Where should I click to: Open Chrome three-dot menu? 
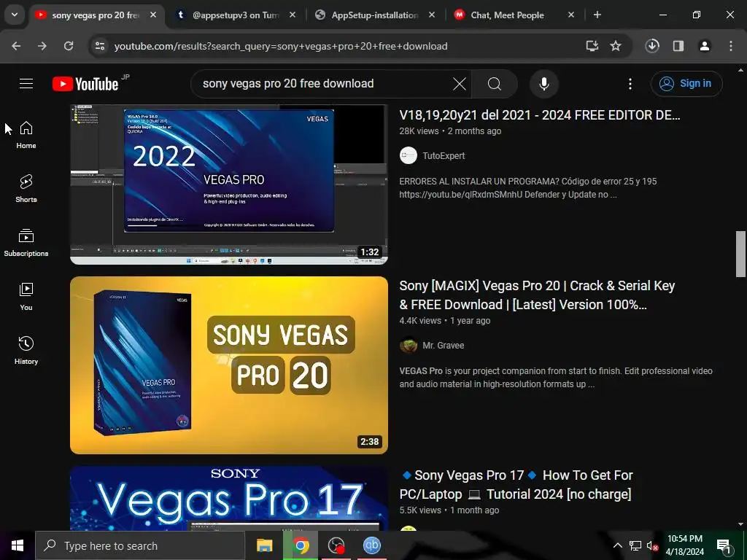click(731, 46)
